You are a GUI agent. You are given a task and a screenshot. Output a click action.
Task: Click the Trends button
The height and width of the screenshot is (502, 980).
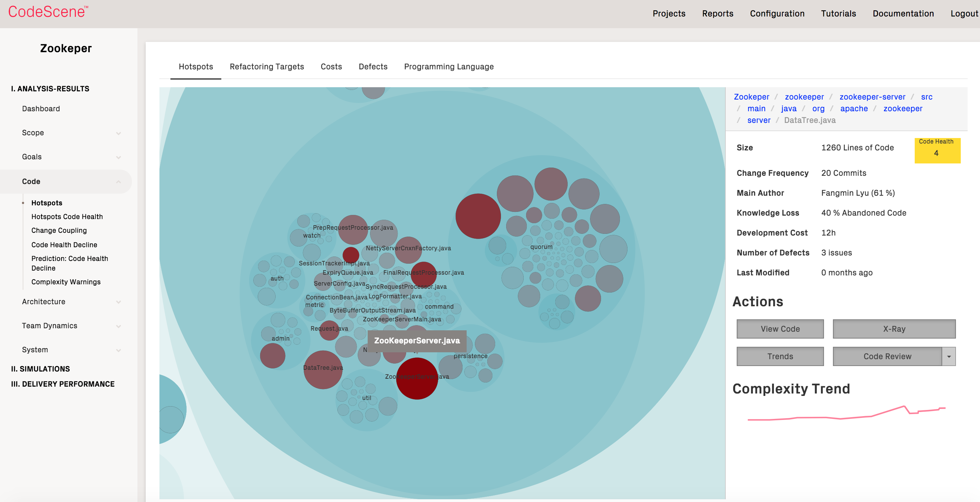coord(780,356)
